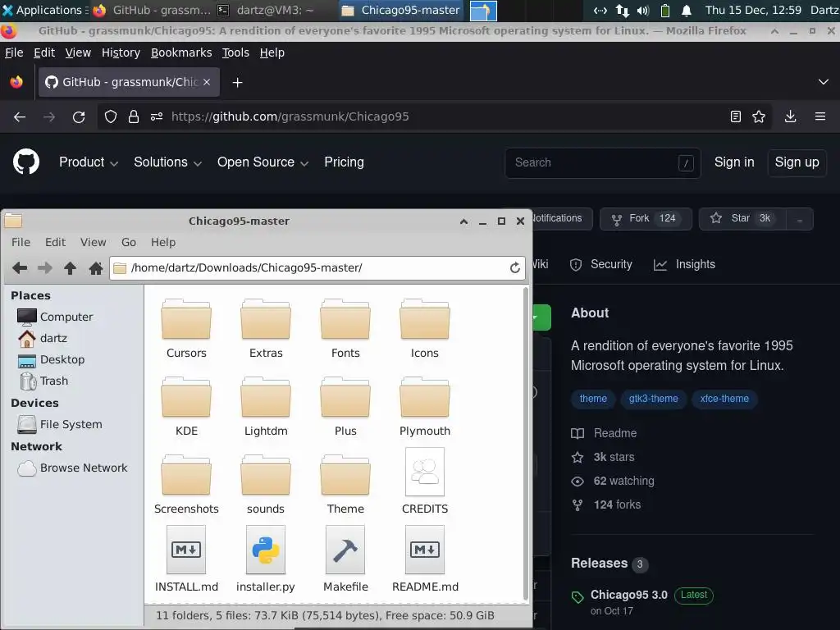Open the Chicago95 3.0 release link
840x630 pixels.
[x=629, y=595]
